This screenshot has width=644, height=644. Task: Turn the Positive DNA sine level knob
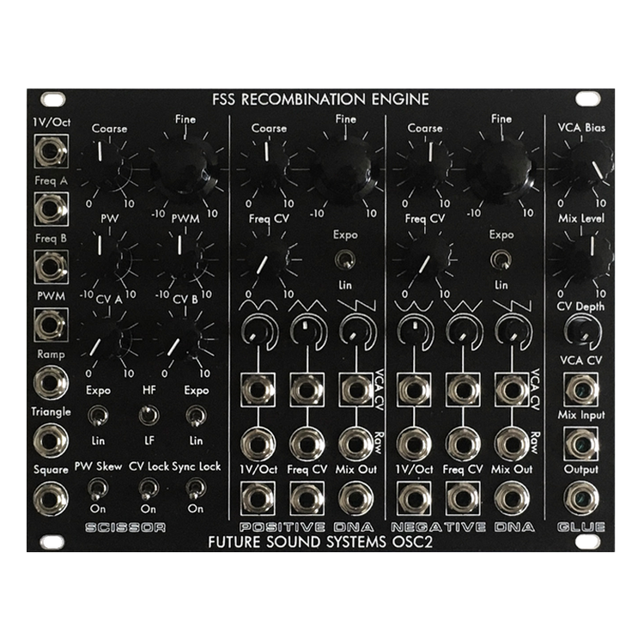coord(258,331)
